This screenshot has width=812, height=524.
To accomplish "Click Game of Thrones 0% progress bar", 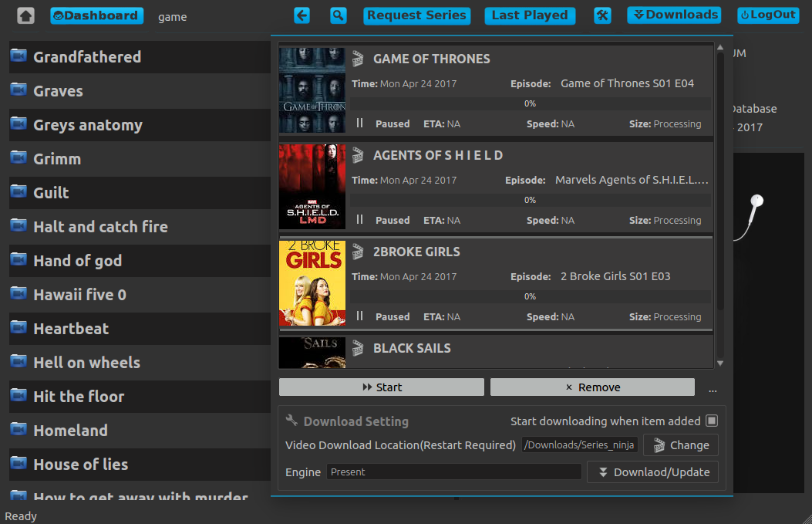I will 531,103.
